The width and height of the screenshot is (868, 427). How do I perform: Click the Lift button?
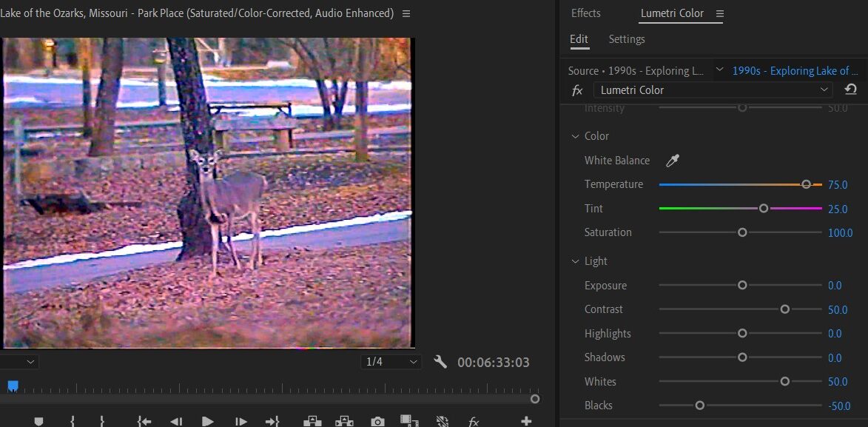[312, 422]
